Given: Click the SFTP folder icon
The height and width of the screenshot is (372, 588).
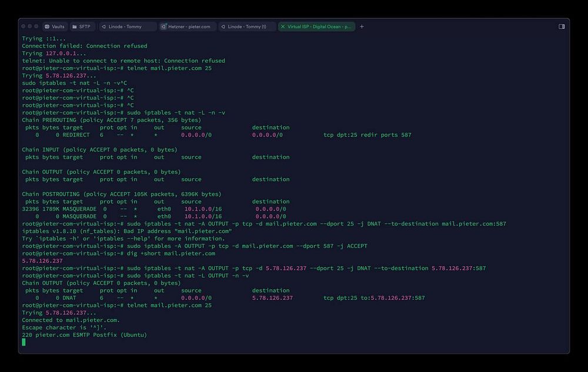Looking at the screenshot, I should click(x=74, y=26).
